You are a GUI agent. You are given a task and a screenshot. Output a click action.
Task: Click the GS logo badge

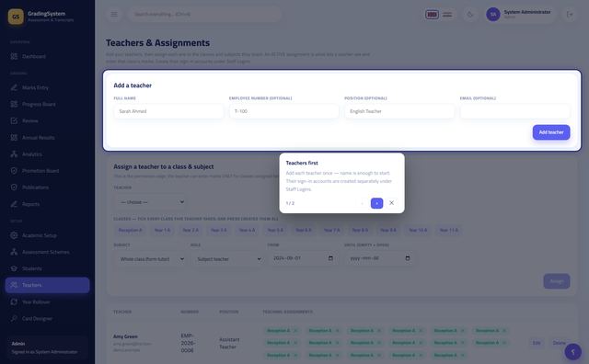pyautogui.click(x=16, y=17)
